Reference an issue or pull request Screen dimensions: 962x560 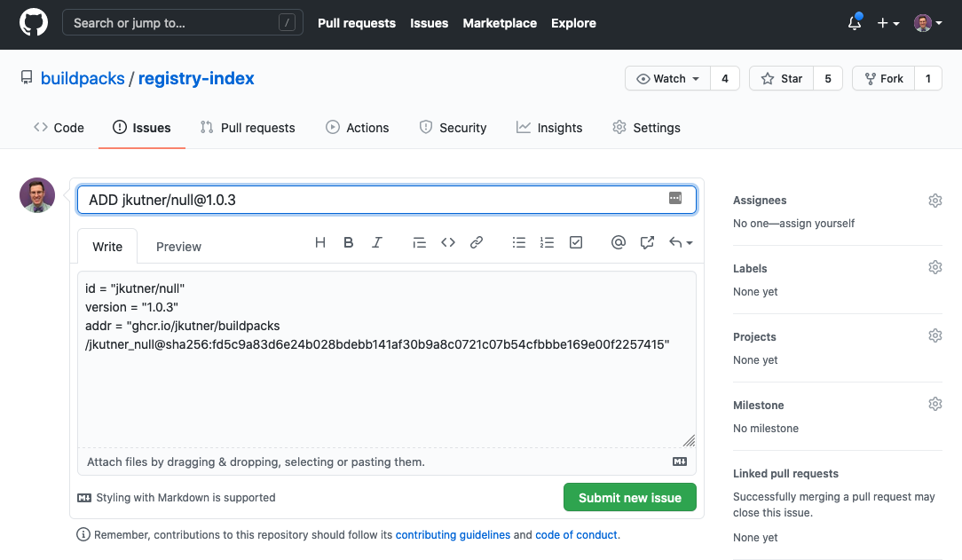tap(647, 242)
